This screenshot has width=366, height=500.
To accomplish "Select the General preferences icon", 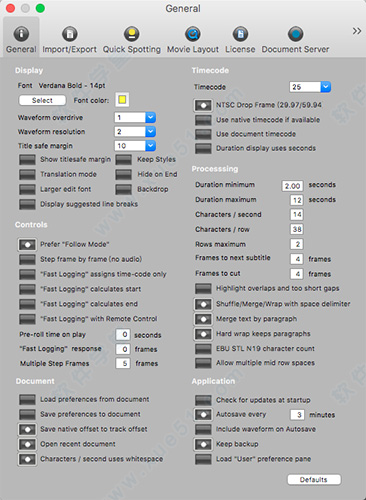I will [21, 34].
